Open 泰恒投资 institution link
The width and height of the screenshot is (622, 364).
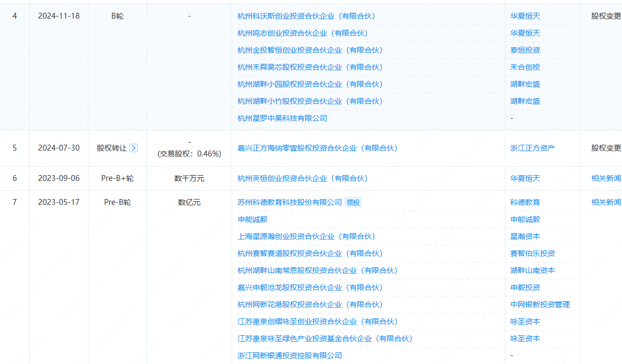point(525,51)
